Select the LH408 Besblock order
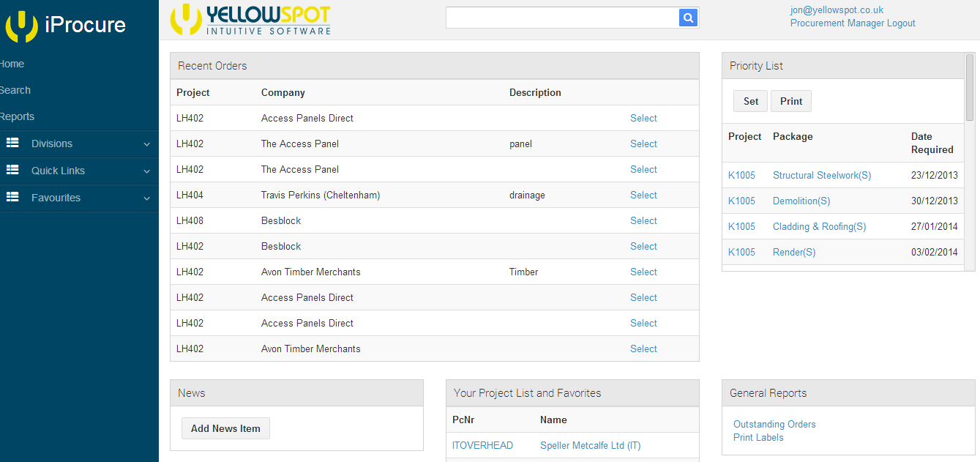 [643, 220]
